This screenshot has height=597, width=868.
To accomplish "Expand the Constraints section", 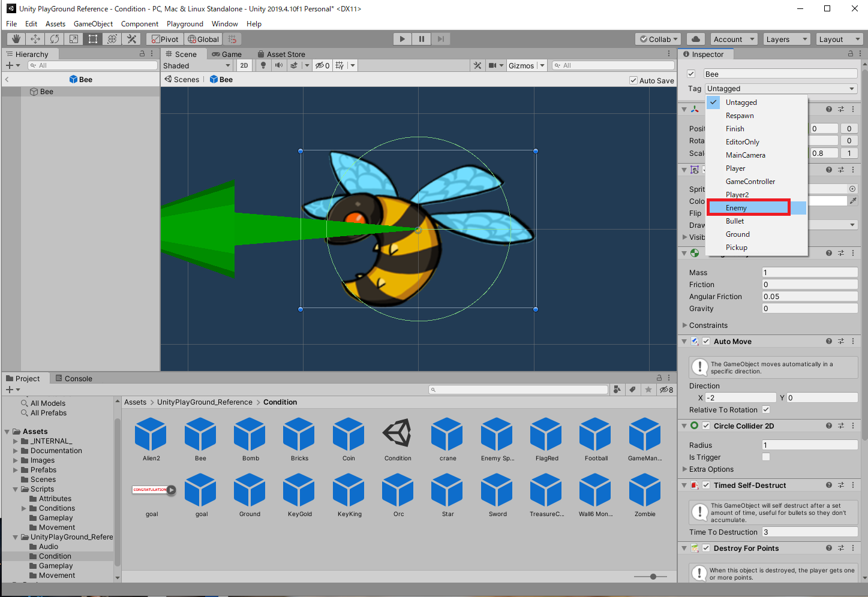I will coord(685,325).
